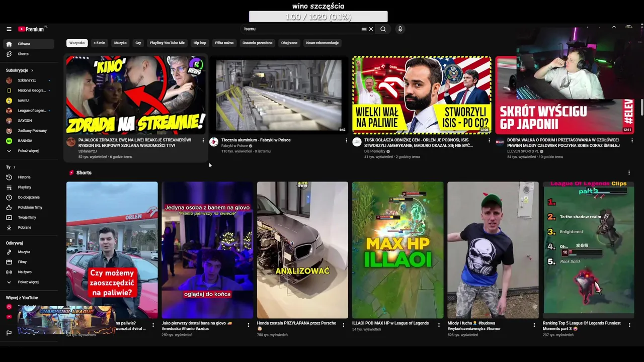Click the search magnifier button
The height and width of the screenshot is (362, 644).
tap(383, 29)
